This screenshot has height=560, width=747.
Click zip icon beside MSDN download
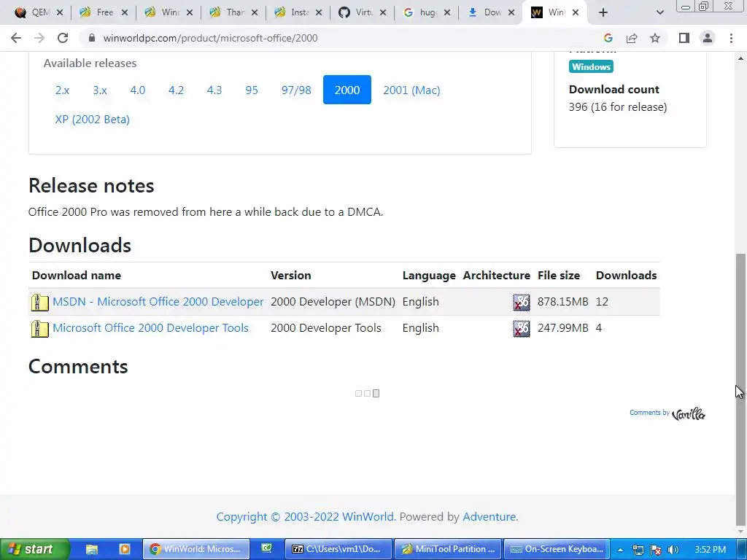(x=40, y=302)
